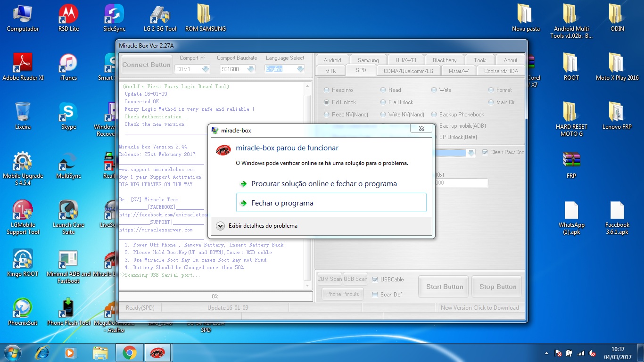Image resolution: width=644 pixels, height=362 pixels.
Task: Open the Moto X Play 2016 folder
Action: [617, 67]
